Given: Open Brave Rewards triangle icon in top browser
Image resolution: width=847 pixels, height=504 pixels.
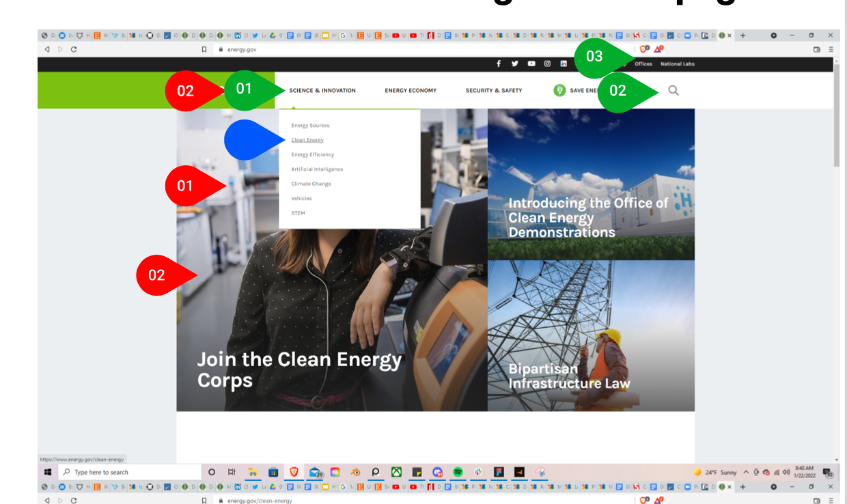Looking at the screenshot, I should click(x=658, y=49).
